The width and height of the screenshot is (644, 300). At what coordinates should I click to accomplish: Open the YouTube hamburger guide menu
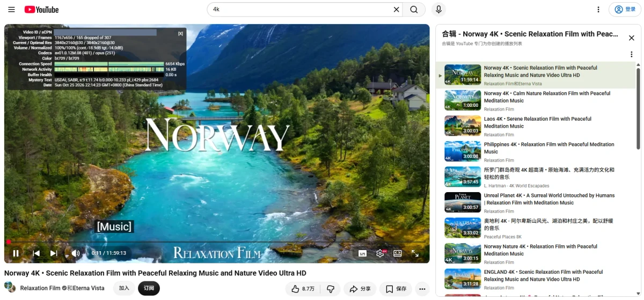11,10
